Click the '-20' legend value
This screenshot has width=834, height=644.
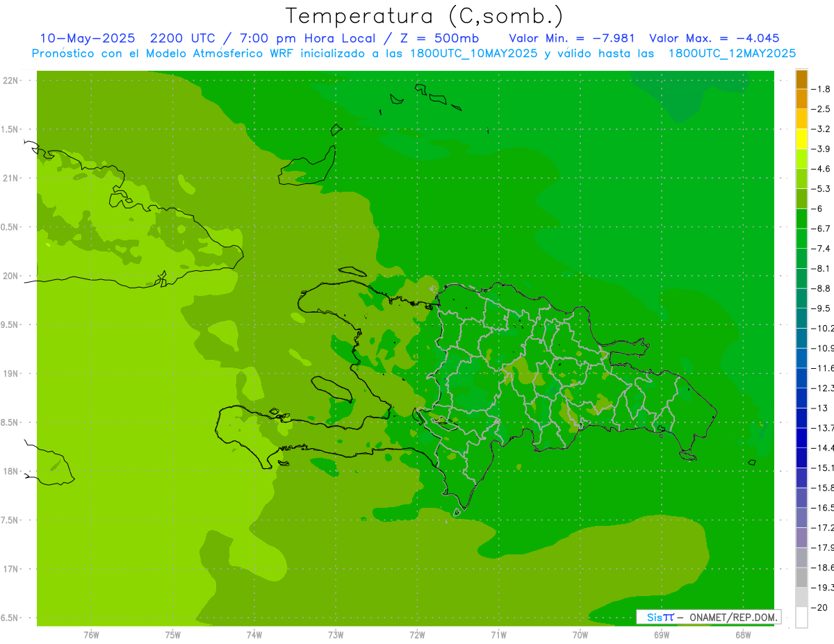point(821,607)
